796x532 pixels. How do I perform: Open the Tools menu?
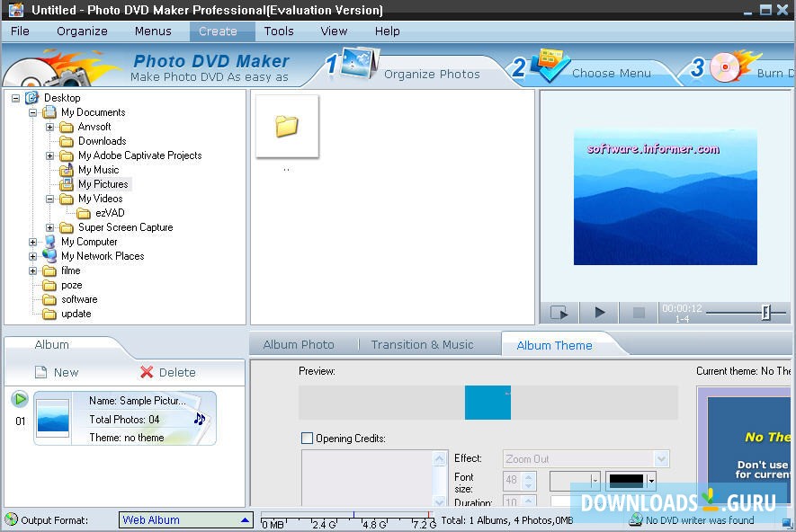[x=278, y=31]
